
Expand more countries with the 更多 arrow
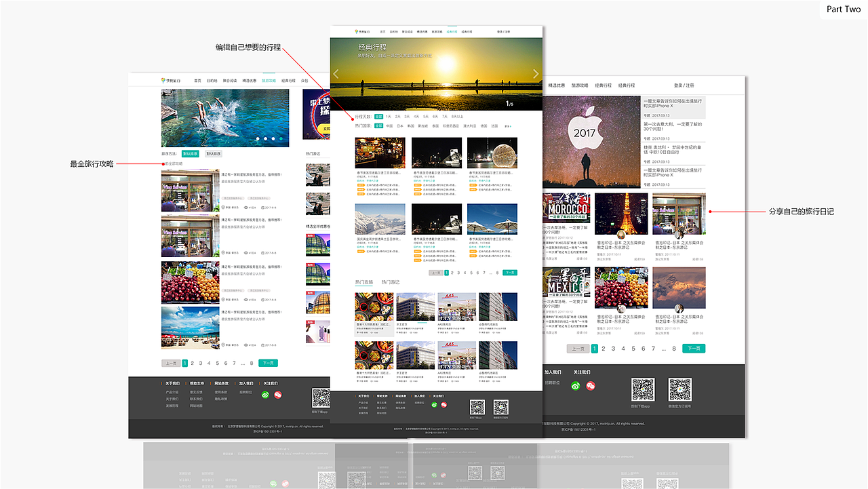pyautogui.click(x=508, y=126)
